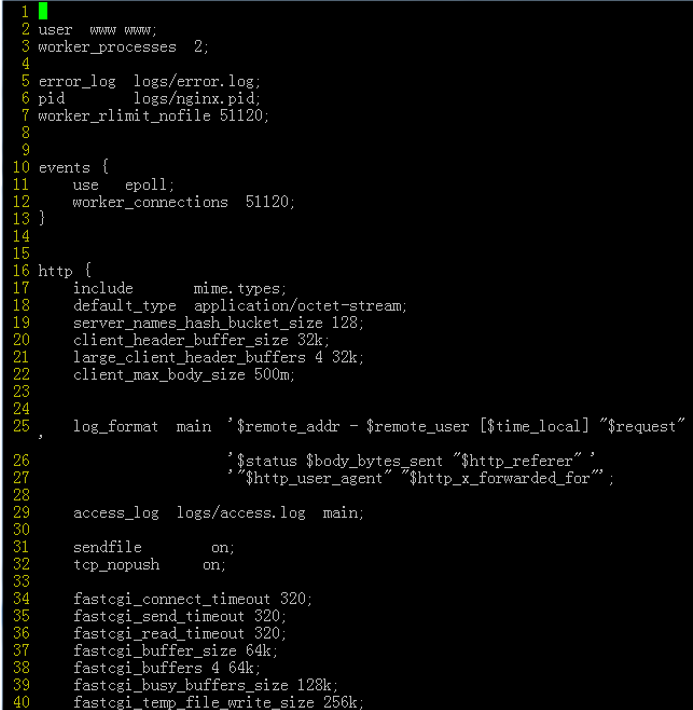This screenshot has height=710, width=693.
Task: Click access_log logs/access.log line
Action: [218, 513]
